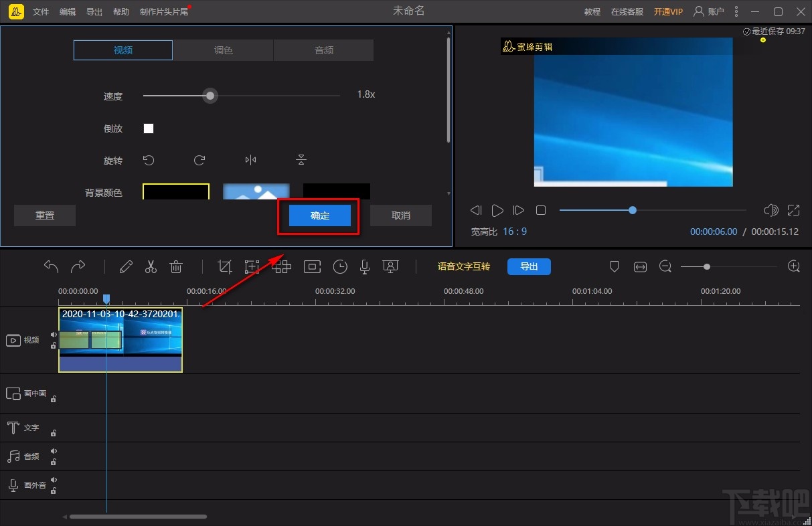Click 开通VIP upgrade link
The height and width of the screenshot is (526, 812).
click(x=668, y=12)
